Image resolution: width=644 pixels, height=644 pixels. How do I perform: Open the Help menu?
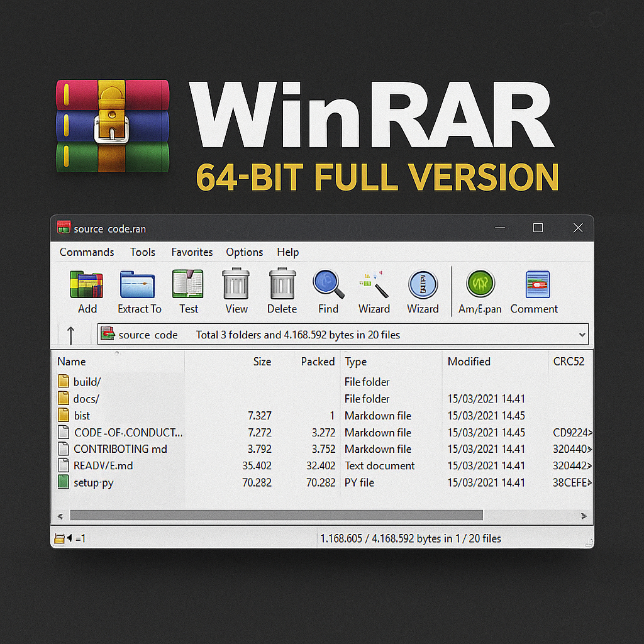pyautogui.click(x=287, y=252)
